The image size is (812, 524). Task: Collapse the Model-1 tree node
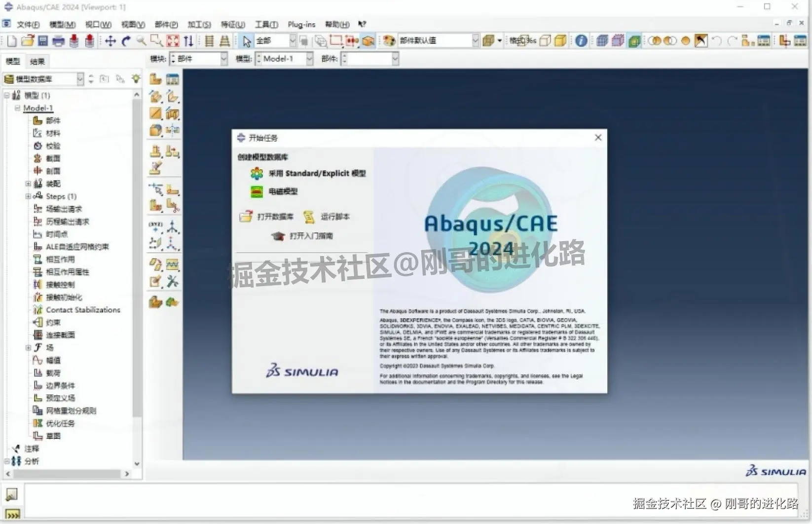[x=16, y=108]
